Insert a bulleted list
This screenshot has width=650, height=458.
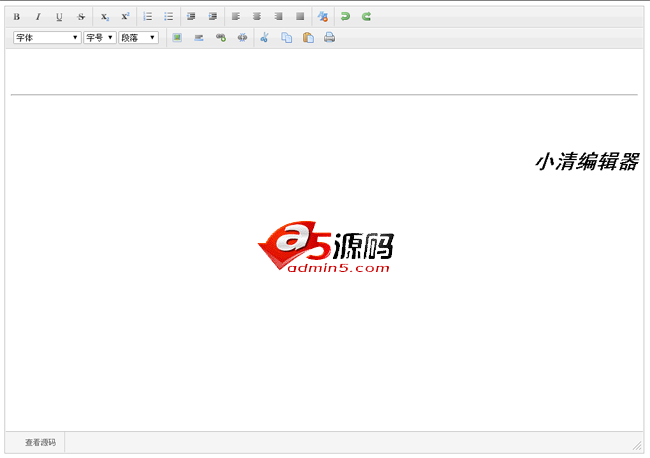[x=169, y=17]
